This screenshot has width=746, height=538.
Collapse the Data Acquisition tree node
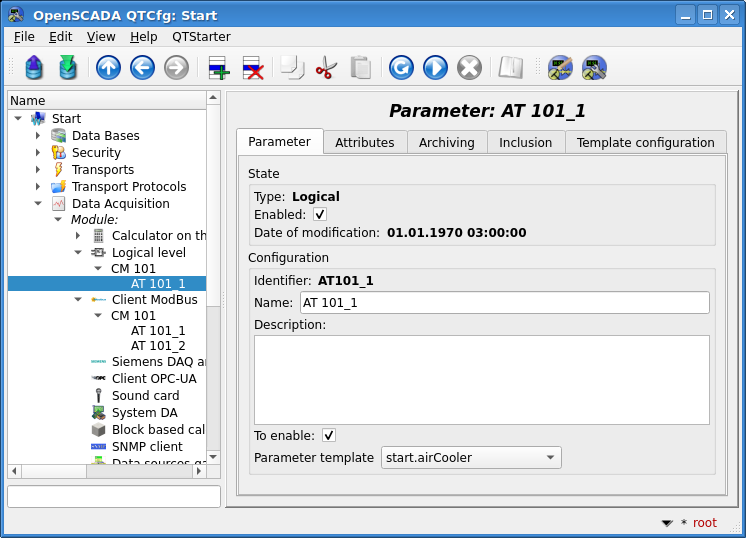pos(38,204)
